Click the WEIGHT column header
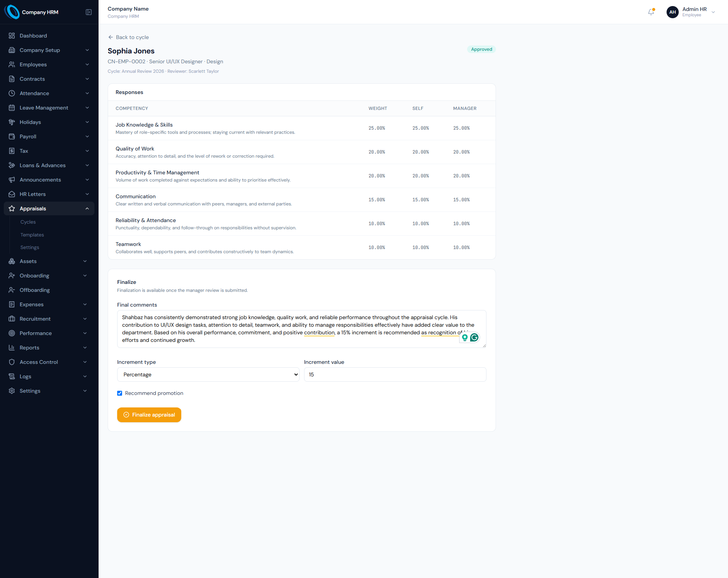The height and width of the screenshot is (578, 728). [x=378, y=108]
